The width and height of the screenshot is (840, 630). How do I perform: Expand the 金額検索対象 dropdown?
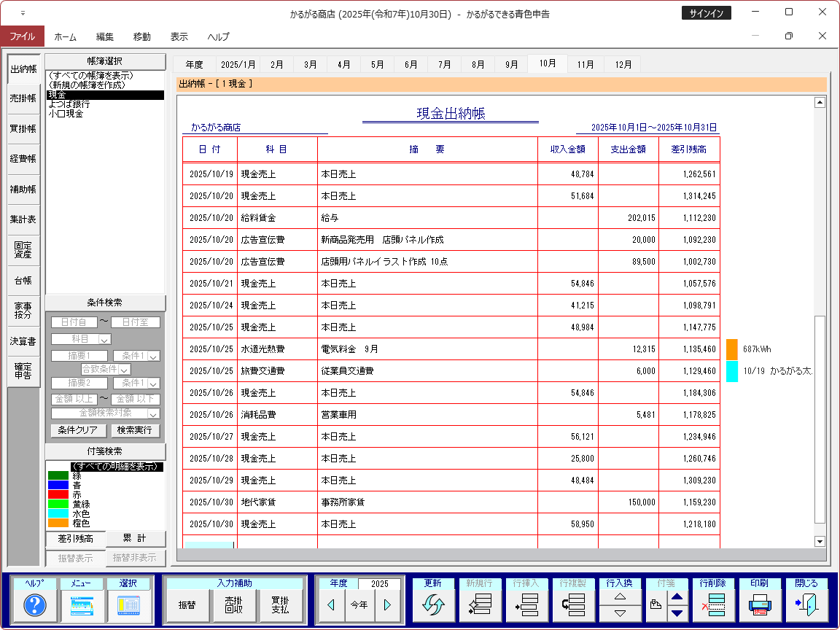click(153, 413)
